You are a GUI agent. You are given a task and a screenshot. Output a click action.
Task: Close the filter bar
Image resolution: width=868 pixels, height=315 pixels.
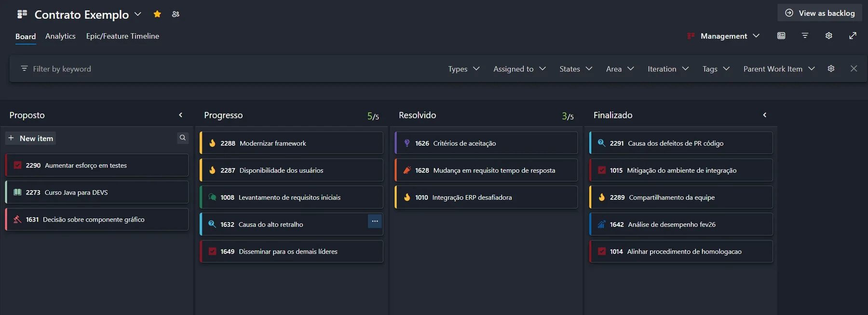854,68
